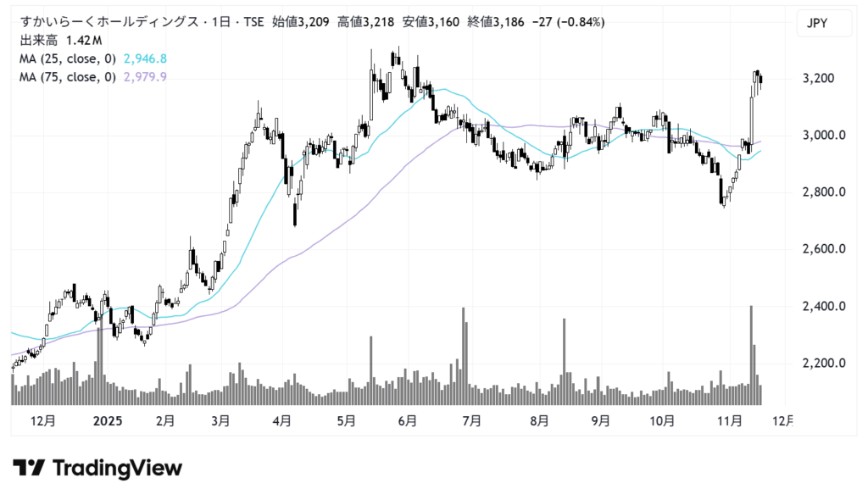This screenshot has height=500, width=868.
Task: Click the 2,946.8 MA 25 value
Action: 146,59
